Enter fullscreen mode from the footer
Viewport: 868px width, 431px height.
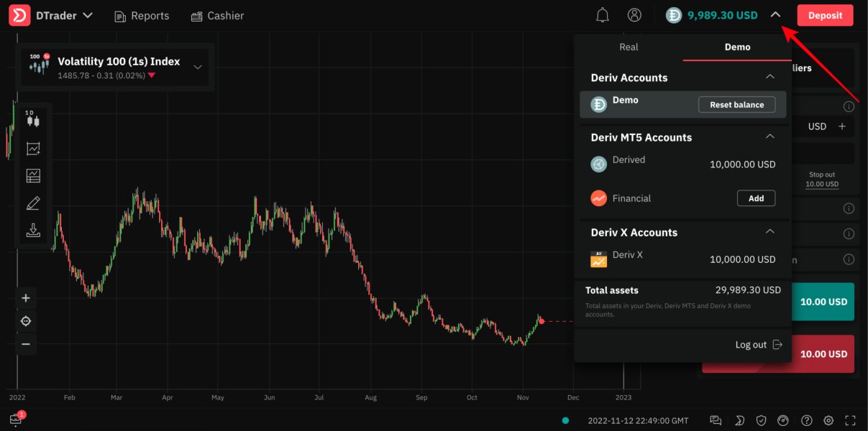coord(851,420)
